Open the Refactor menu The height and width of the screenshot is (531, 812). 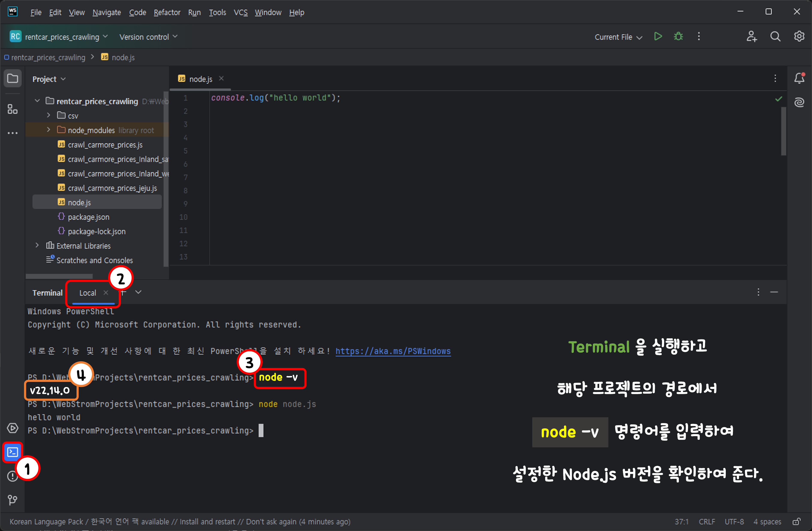pos(167,13)
